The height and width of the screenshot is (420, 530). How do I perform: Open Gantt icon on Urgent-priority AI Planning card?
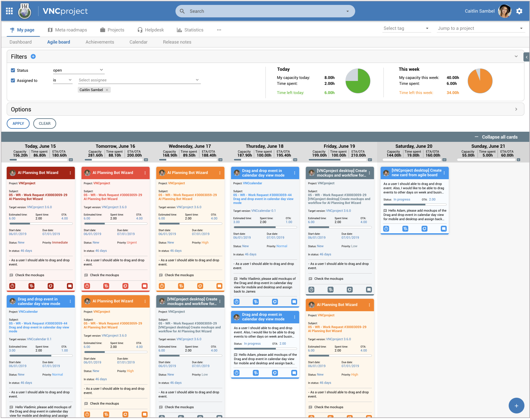click(106, 286)
